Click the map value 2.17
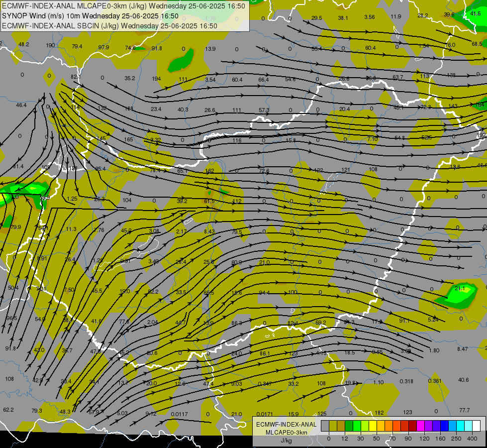 click(182, 231)
